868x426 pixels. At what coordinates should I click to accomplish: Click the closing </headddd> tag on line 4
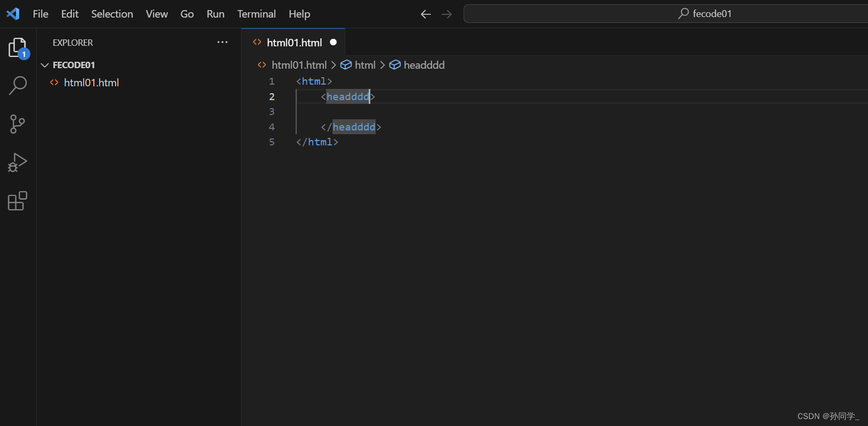point(351,127)
